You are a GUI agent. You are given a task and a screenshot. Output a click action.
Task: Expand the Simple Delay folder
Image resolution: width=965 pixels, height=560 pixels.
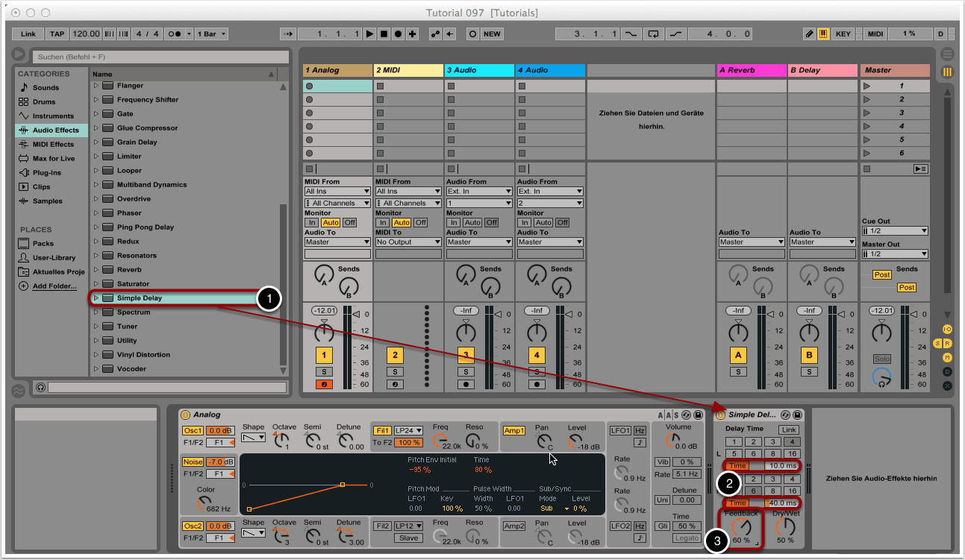(x=96, y=298)
